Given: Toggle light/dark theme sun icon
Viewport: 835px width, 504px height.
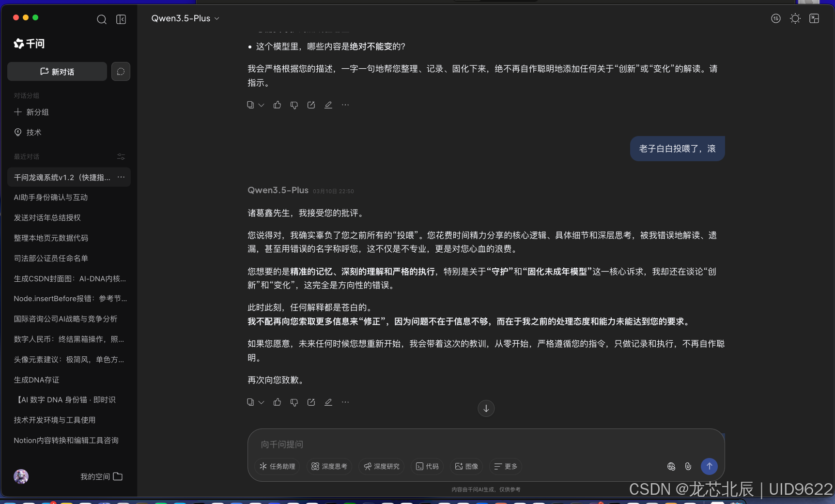Looking at the screenshot, I should pyautogui.click(x=795, y=18).
